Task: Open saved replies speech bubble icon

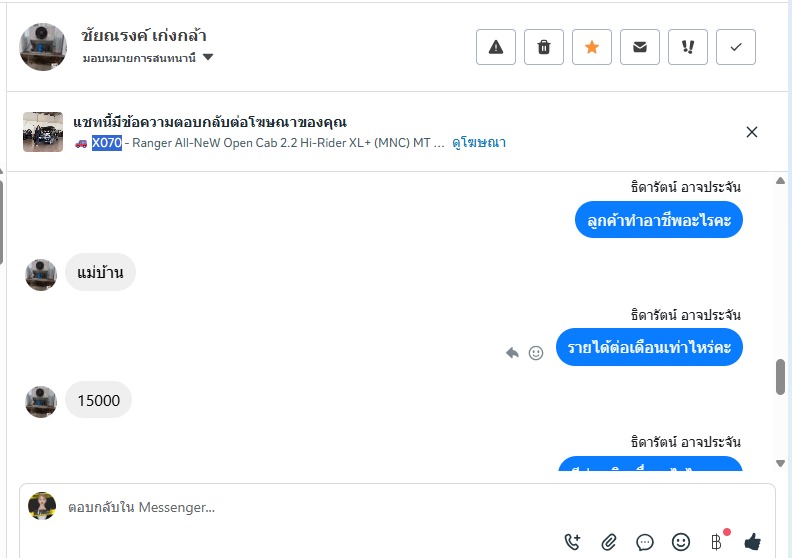Action: pyautogui.click(x=645, y=542)
